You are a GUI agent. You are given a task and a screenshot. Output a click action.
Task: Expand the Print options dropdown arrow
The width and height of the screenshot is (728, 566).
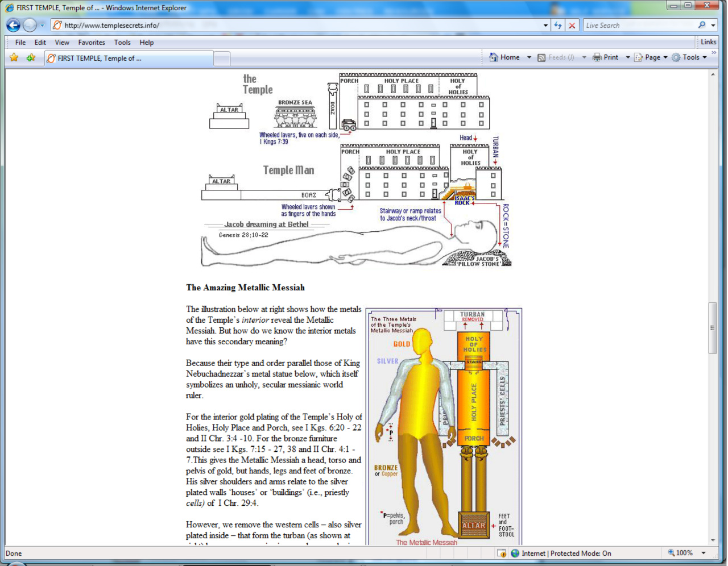[628, 57]
